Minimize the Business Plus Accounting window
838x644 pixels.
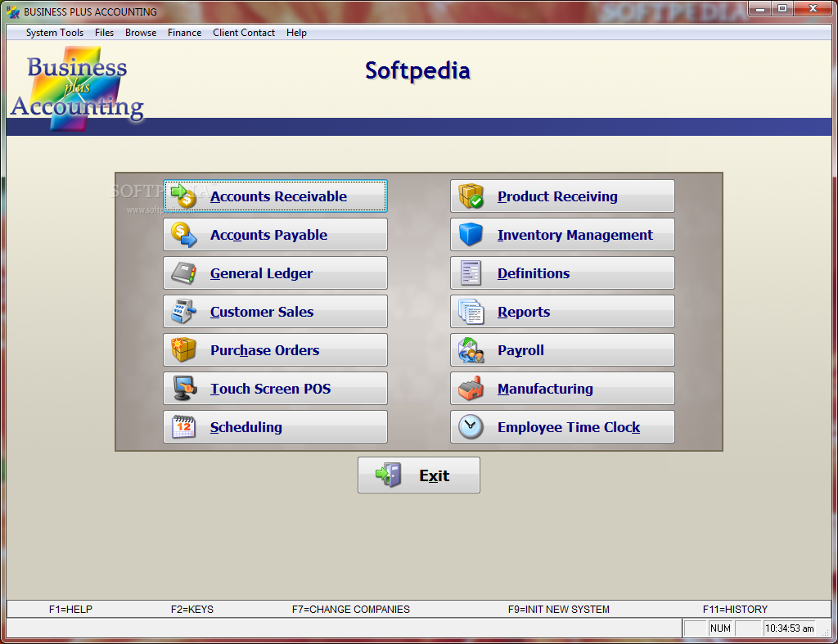(x=760, y=9)
